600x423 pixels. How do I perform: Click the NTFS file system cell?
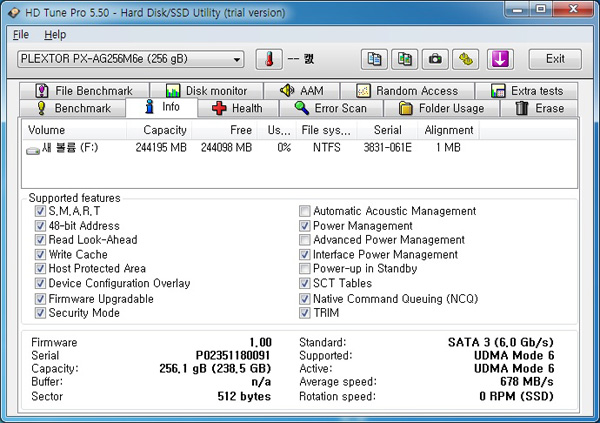[326, 147]
